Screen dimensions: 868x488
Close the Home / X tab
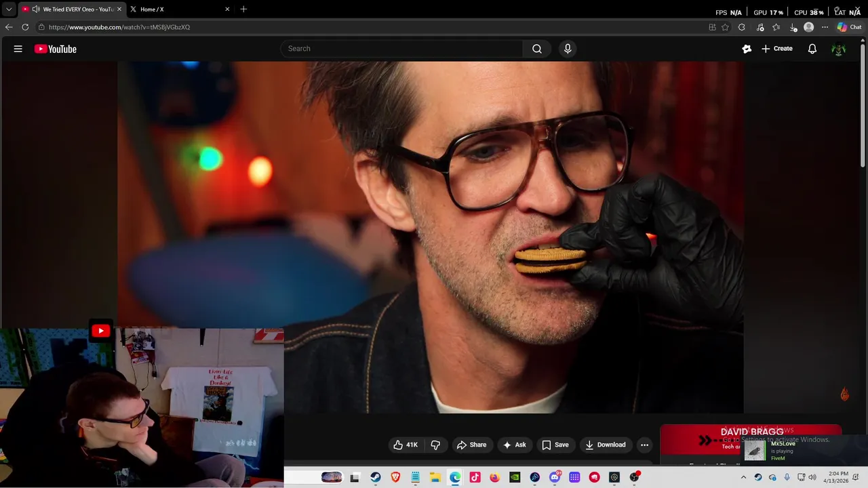(227, 9)
